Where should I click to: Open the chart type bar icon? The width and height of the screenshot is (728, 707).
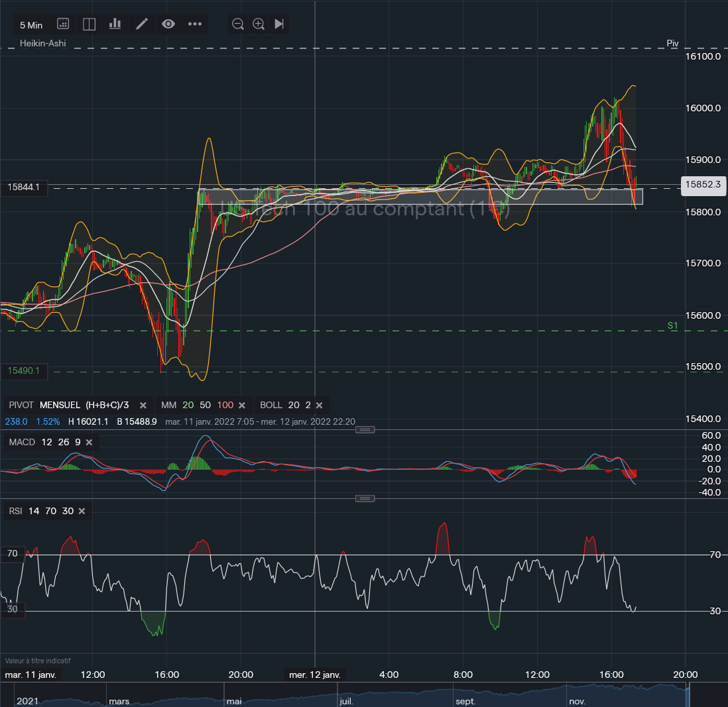coord(115,24)
